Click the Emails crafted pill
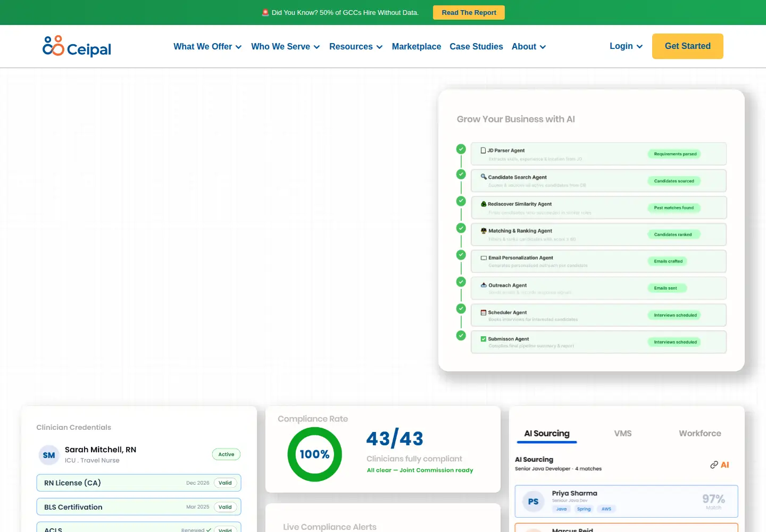 coord(668,261)
